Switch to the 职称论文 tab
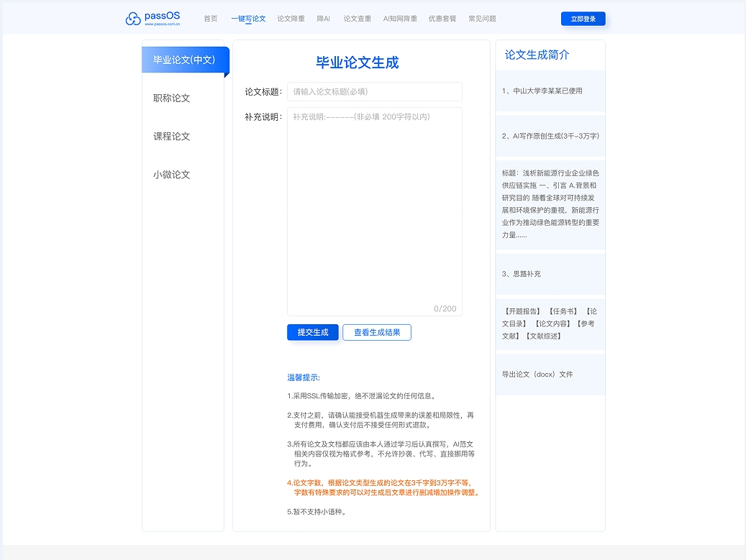Viewport: 746px width, 560px height. (173, 98)
